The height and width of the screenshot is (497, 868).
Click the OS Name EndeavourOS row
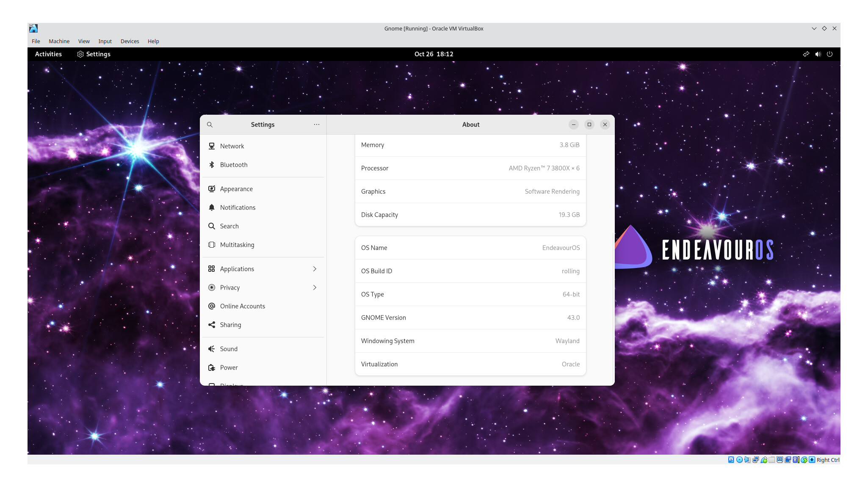470,248
